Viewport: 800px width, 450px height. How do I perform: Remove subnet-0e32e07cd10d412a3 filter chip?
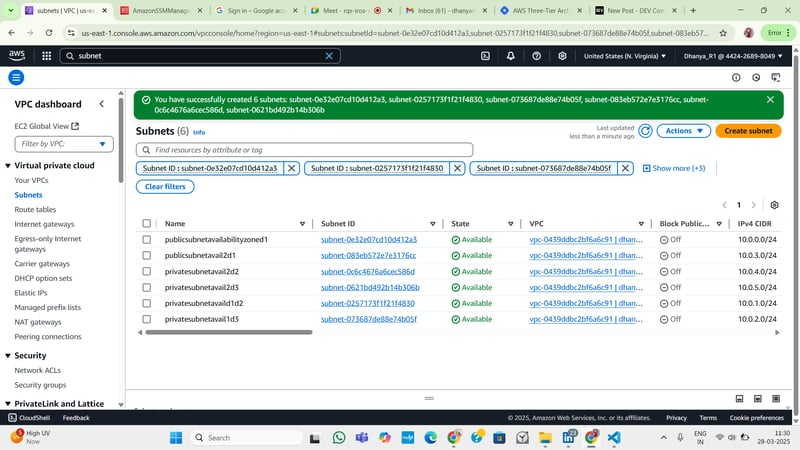pos(291,168)
